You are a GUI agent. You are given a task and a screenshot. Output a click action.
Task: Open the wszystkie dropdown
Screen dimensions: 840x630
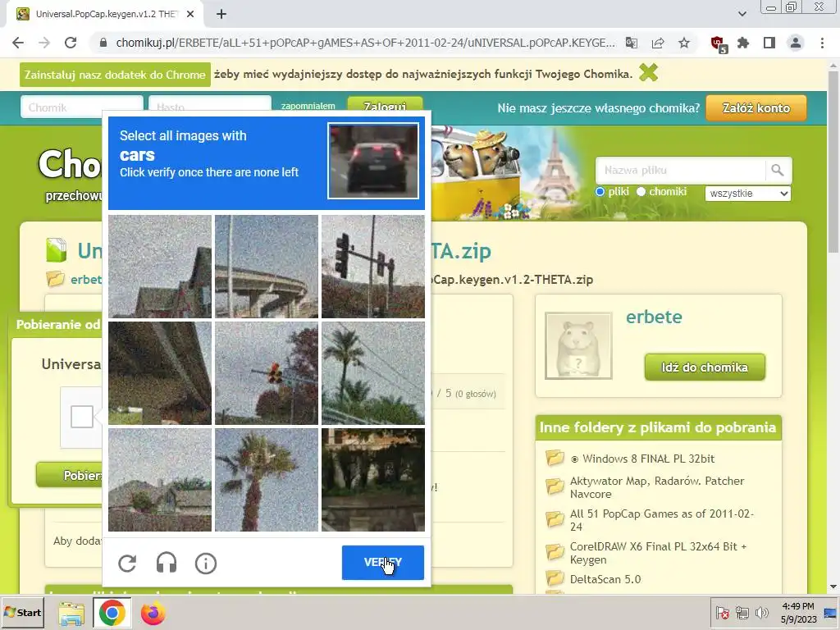point(747,194)
